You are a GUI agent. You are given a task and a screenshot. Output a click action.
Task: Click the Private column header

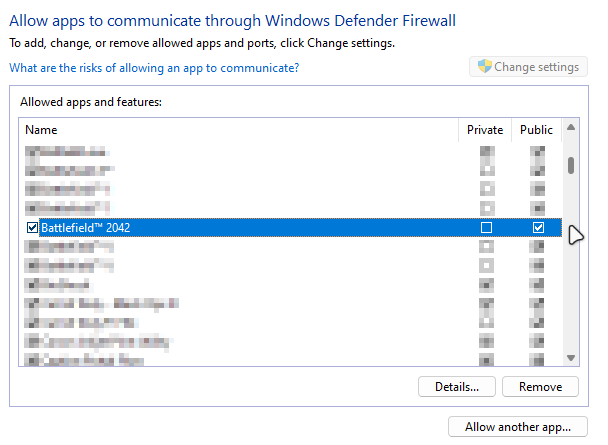(x=485, y=130)
